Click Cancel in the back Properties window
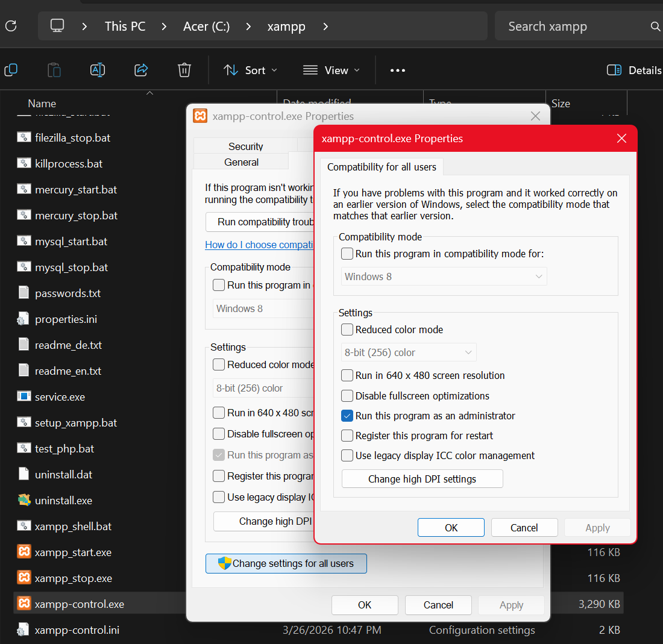The width and height of the screenshot is (663, 644). point(438,605)
